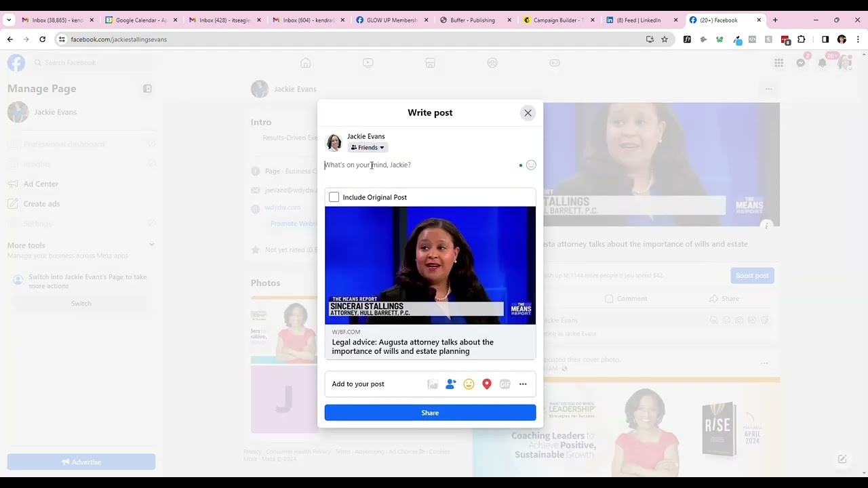Go back in the browser
868x488 pixels.
(10, 39)
